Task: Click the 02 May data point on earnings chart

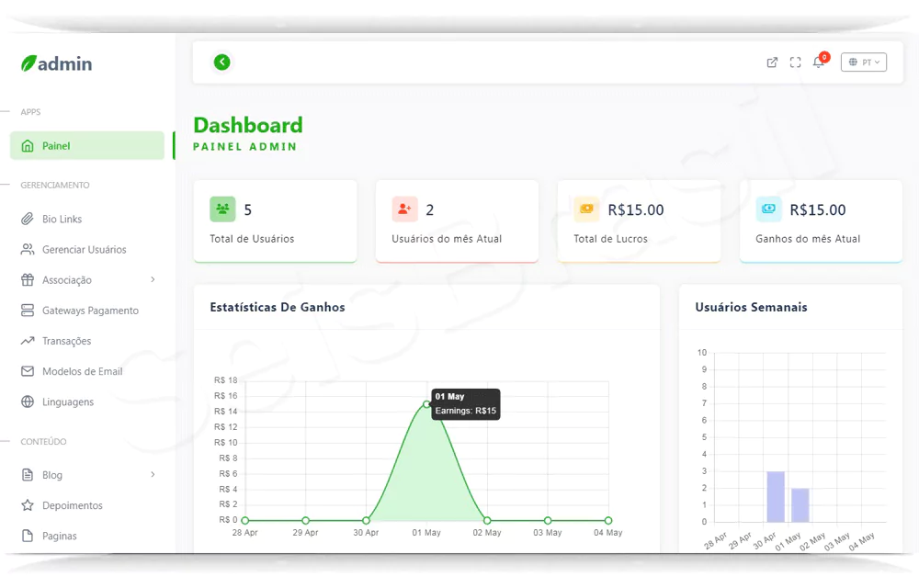Action: 487,520
